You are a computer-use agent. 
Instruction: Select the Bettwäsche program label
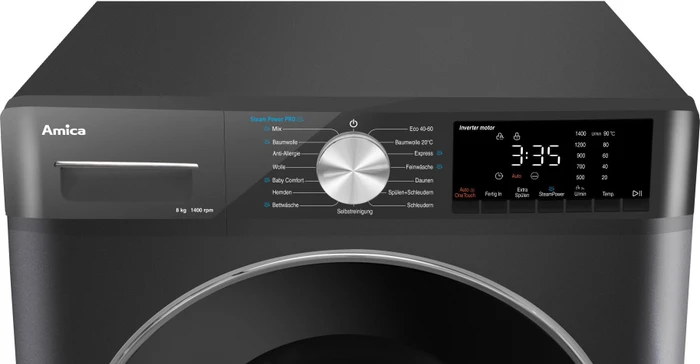click(285, 205)
